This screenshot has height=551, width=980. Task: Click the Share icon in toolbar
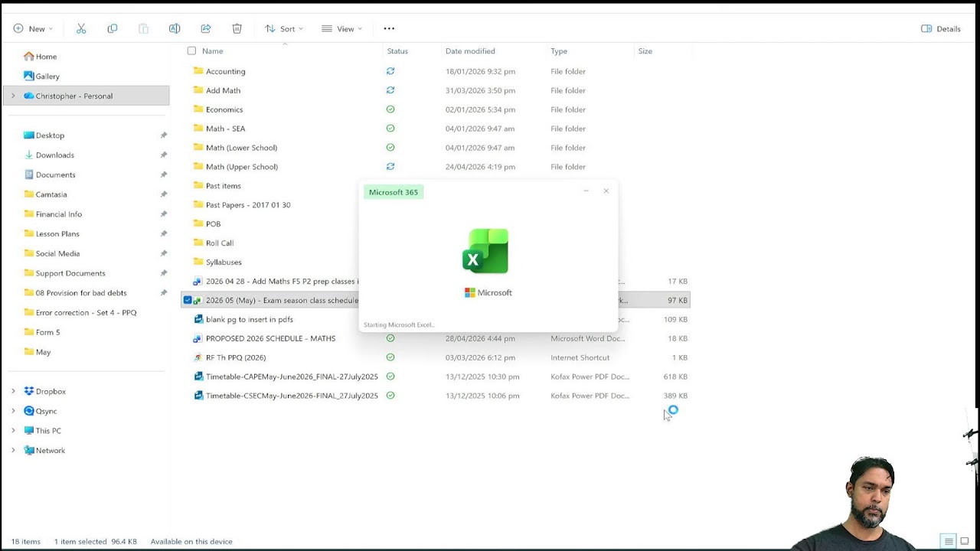pyautogui.click(x=206, y=28)
